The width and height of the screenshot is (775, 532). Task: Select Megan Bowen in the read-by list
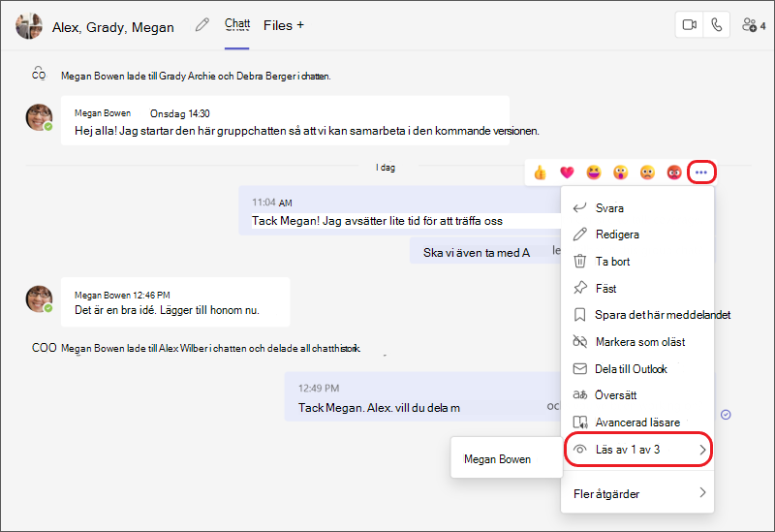point(498,459)
